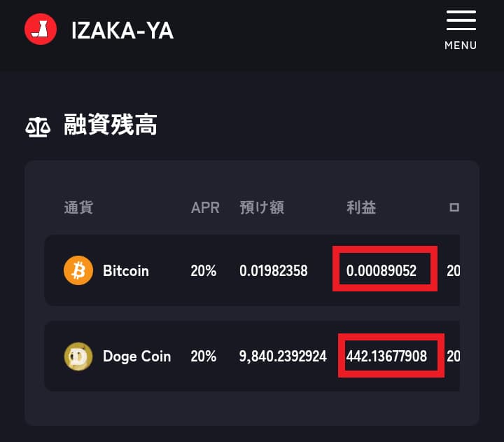This screenshot has height=442, width=504.
Task: Click the MENU text label
Action: (461, 46)
